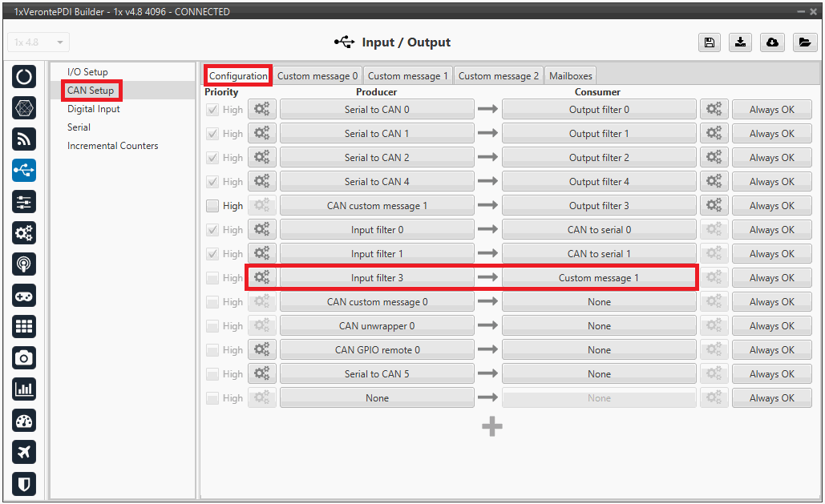Toggle High priority checkbox for Input filter 3
The height and width of the screenshot is (504, 825).
[212, 278]
